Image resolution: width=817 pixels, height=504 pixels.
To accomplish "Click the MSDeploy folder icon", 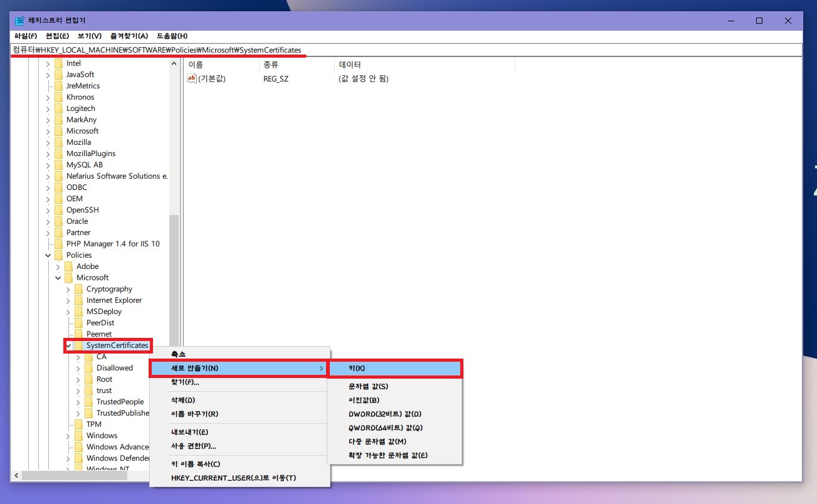I will click(78, 312).
